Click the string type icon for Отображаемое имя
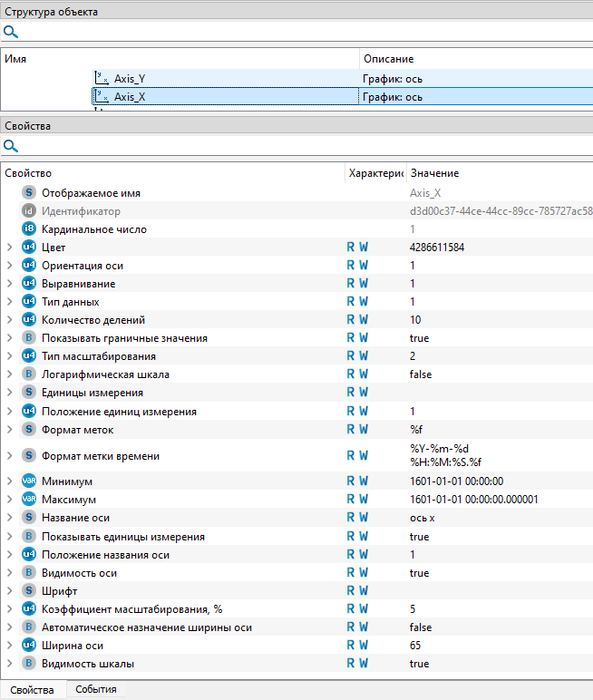The height and width of the screenshot is (700, 593). [28, 193]
